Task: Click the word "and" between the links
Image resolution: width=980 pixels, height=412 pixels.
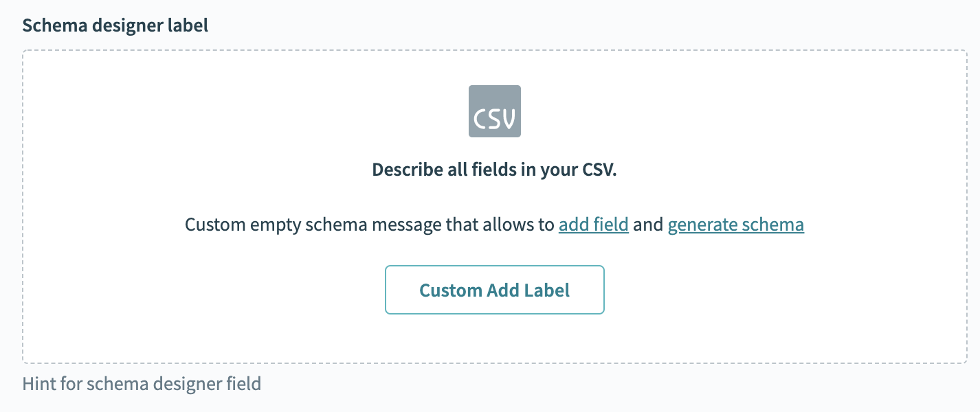Action: click(x=647, y=225)
